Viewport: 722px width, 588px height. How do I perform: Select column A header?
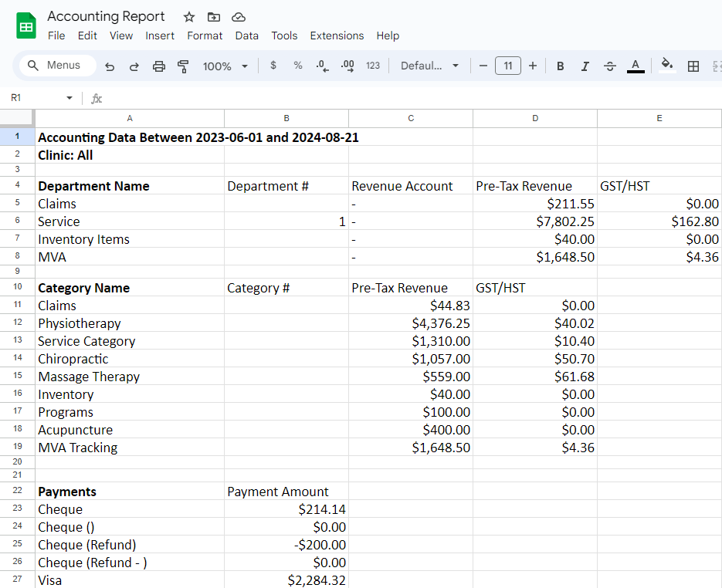tap(130, 118)
